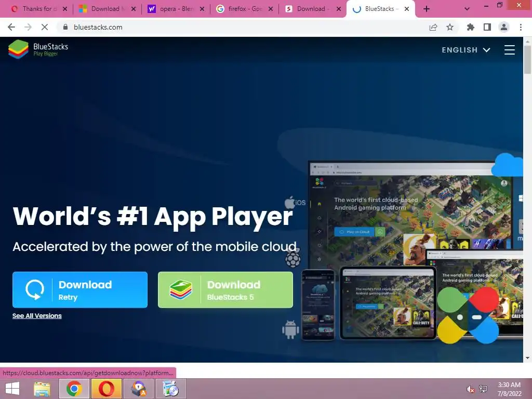The image size is (532, 399).
Task: Open the See All Versions link
Action: click(37, 316)
